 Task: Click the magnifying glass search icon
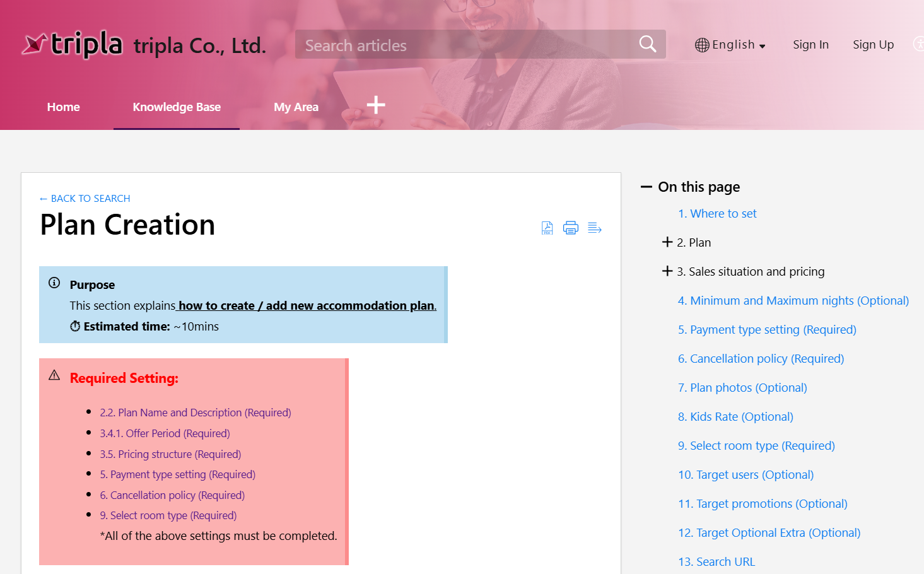[x=648, y=44]
